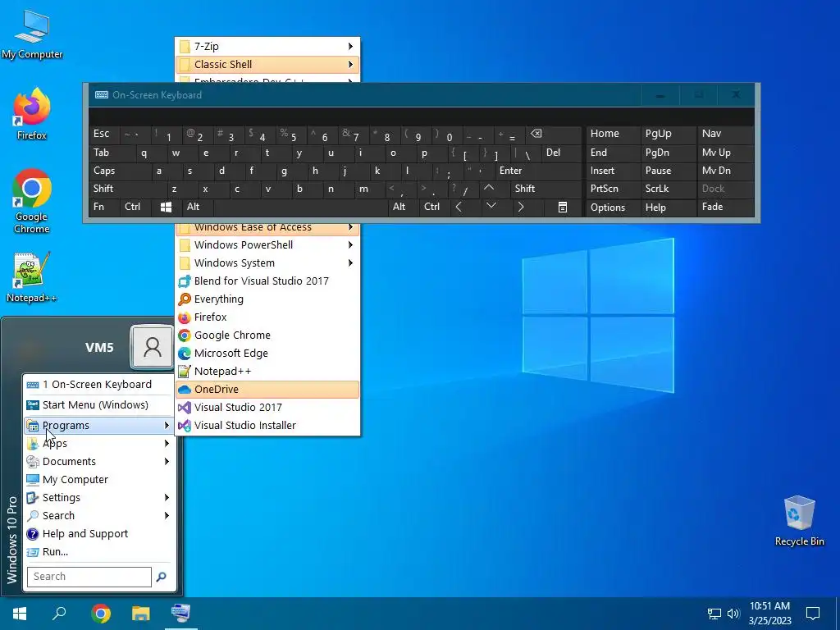Switch to Start Menu (Windows)
Viewport: 840px width, 630px height.
pyautogui.click(x=99, y=405)
